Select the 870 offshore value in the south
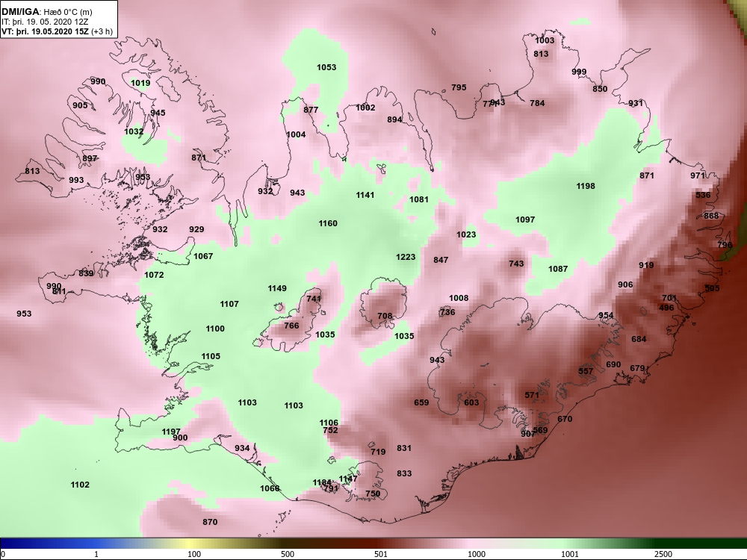 210,522
